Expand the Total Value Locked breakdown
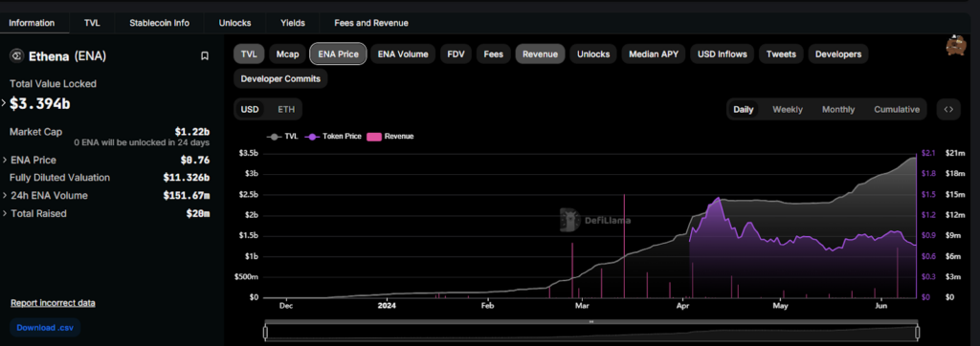The image size is (980, 346). tap(5, 103)
